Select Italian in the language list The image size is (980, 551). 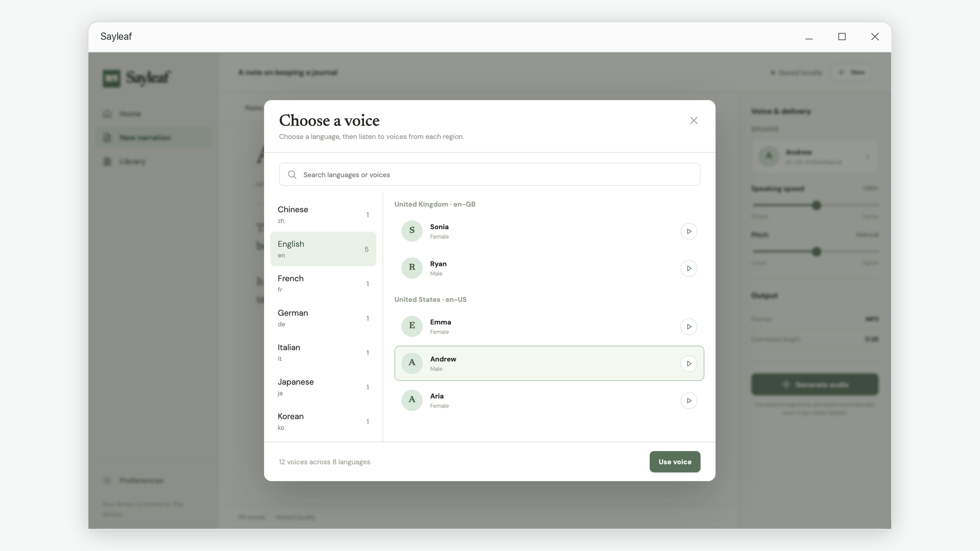pyautogui.click(x=323, y=352)
